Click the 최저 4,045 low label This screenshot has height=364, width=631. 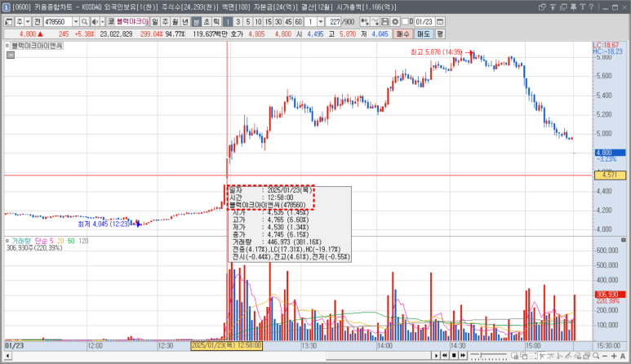[104, 224]
